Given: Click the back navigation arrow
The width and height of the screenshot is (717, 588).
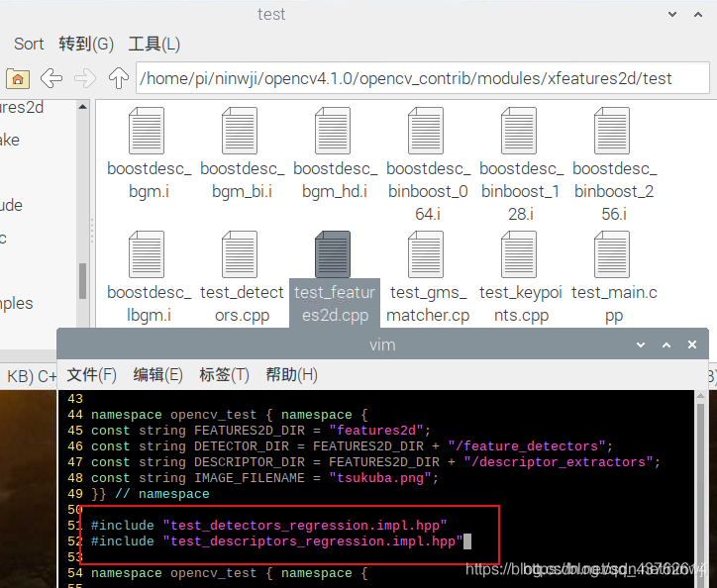Looking at the screenshot, I should (51, 78).
